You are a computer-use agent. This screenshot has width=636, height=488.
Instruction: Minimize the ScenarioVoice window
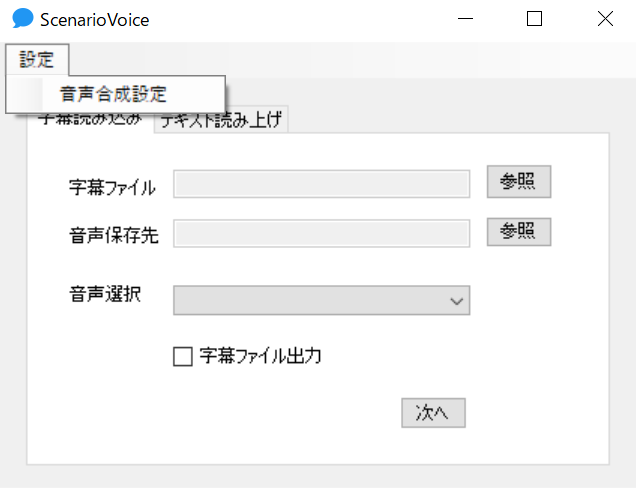(x=465, y=19)
